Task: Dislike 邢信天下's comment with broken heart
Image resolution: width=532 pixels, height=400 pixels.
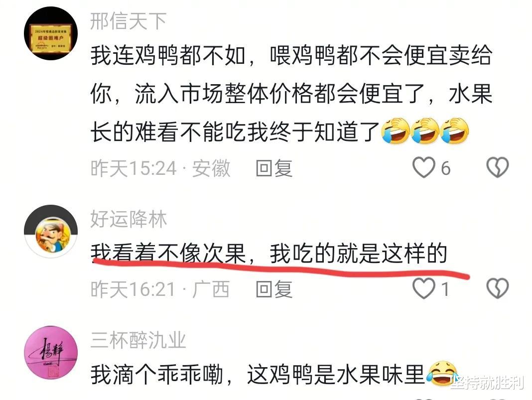Action: pos(498,167)
